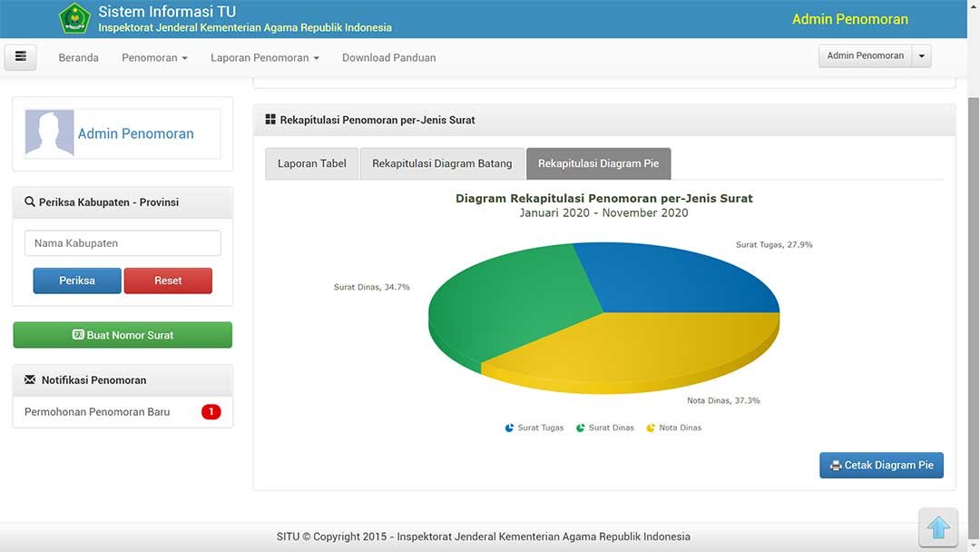The height and width of the screenshot is (552, 980).
Task: Switch to the Laporan Tabel tab
Action: tap(311, 164)
